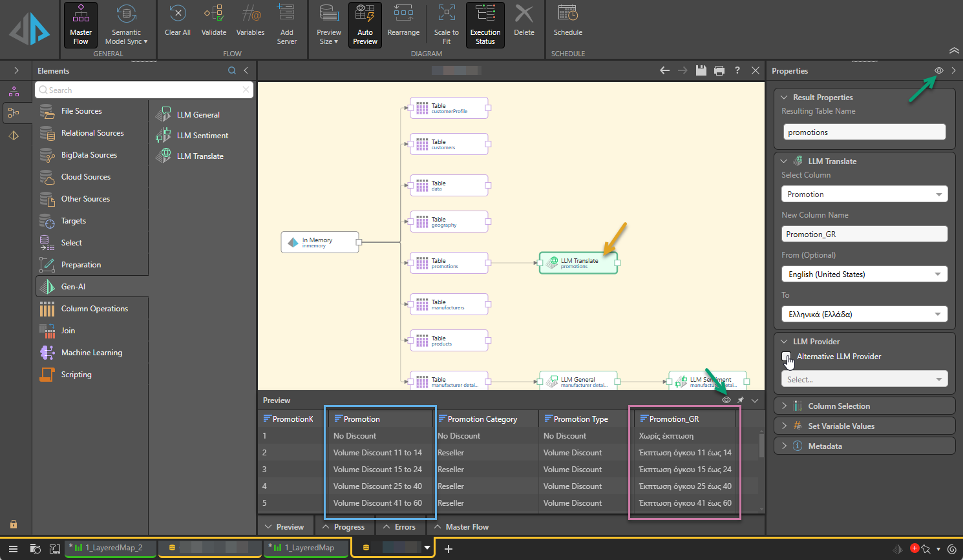
Task: Click the Clear All button
Action: 177,21
